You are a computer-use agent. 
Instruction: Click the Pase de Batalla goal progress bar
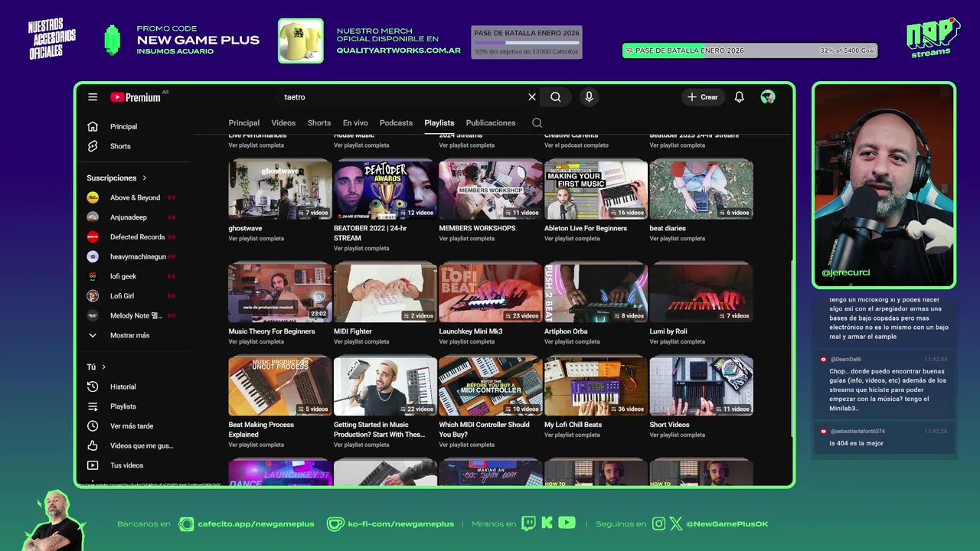pyautogui.click(x=750, y=51)
